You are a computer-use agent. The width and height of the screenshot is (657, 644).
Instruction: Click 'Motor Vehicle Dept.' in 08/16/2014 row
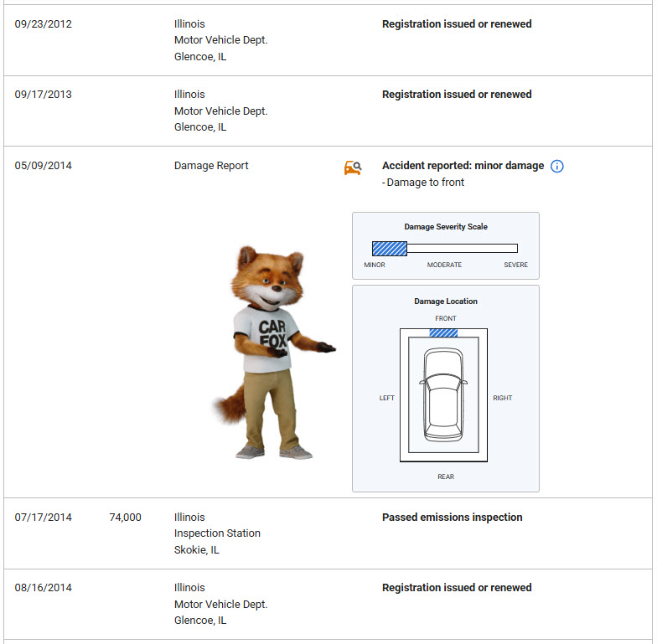coord(221,605)
